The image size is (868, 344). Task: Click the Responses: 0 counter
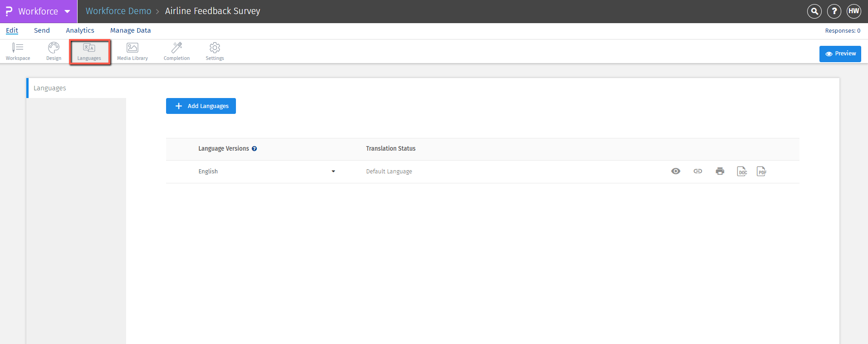(x=843, y=31)
